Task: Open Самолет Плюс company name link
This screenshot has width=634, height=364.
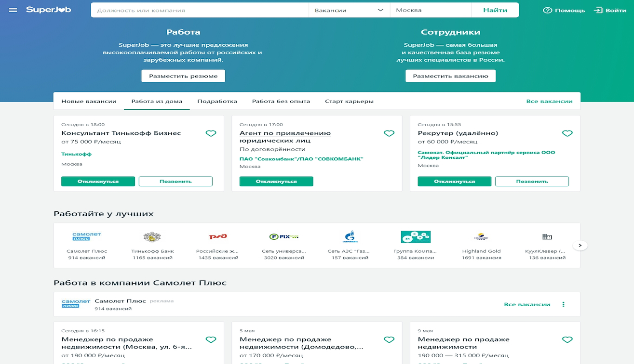Action: 120,301
